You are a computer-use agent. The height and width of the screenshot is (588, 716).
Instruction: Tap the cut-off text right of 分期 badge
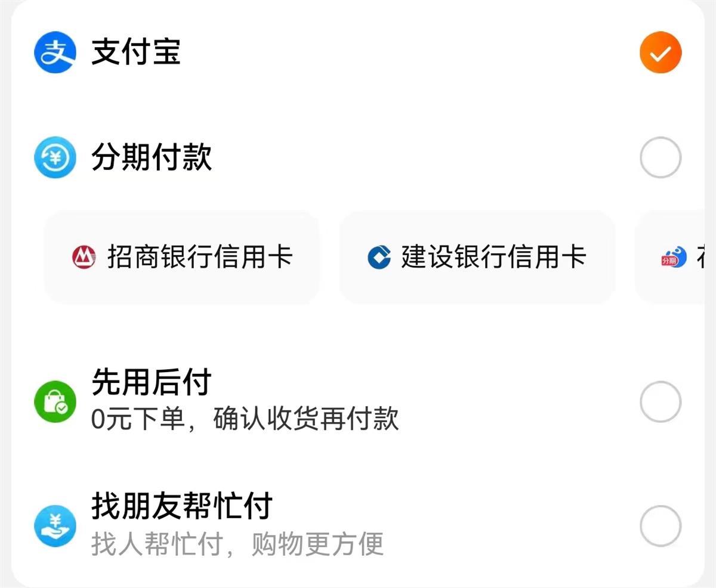click(699, 258)
